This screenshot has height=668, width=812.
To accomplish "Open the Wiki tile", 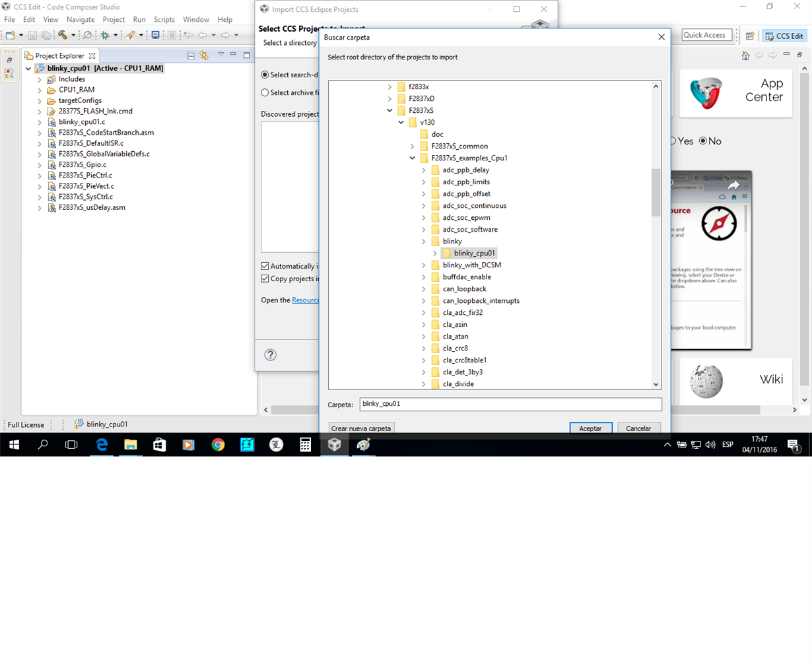I will (735, 380).
